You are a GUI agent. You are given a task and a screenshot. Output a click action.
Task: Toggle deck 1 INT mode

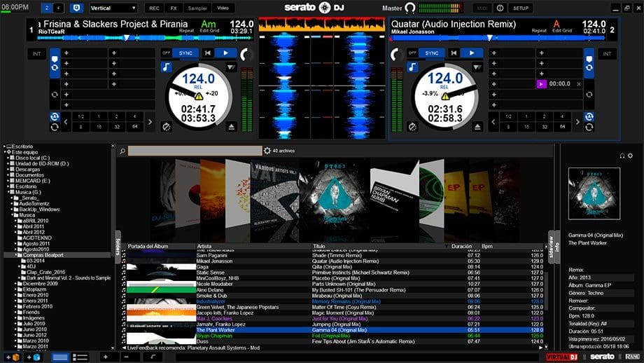37,54
